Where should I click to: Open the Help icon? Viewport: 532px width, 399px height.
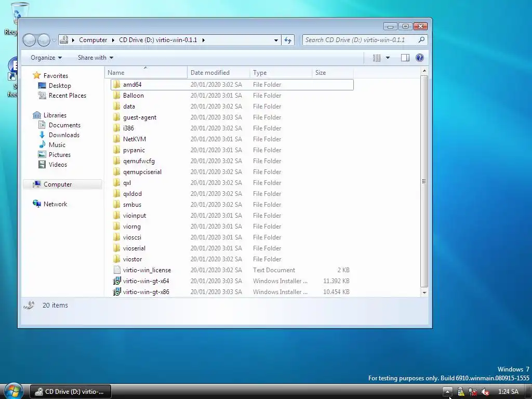pyautogui.click(x=420, y=58)
